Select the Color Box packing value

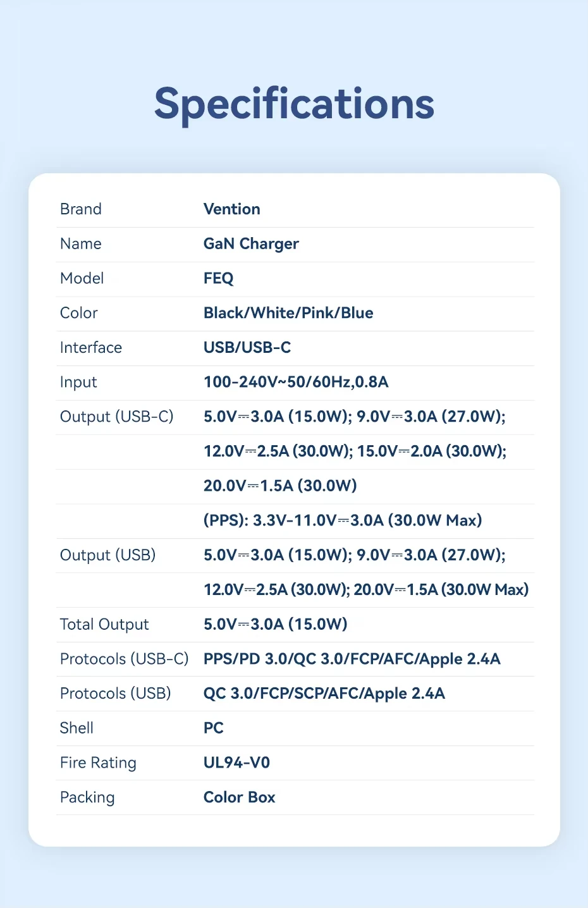[239, 797]
